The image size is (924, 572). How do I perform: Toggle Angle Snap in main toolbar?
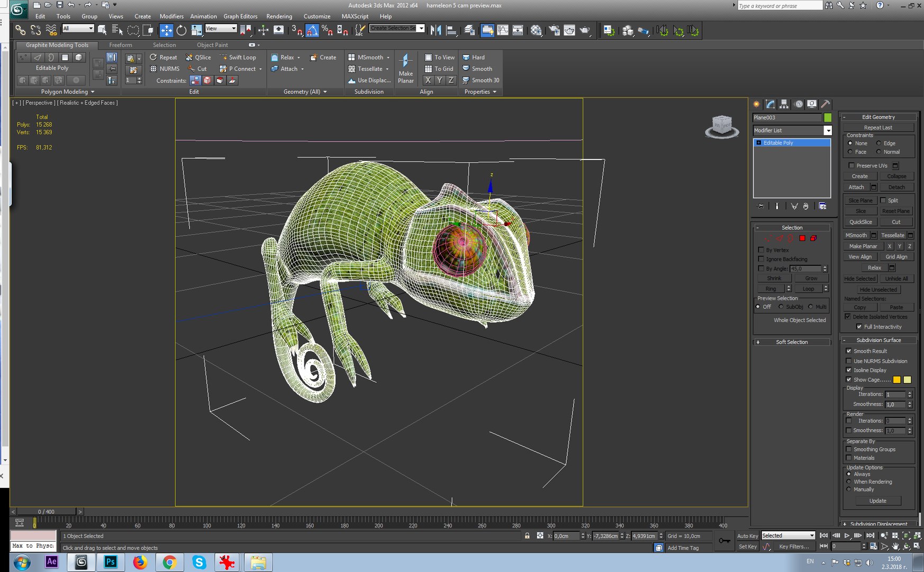pyautogui.click(x=312, y=30)
